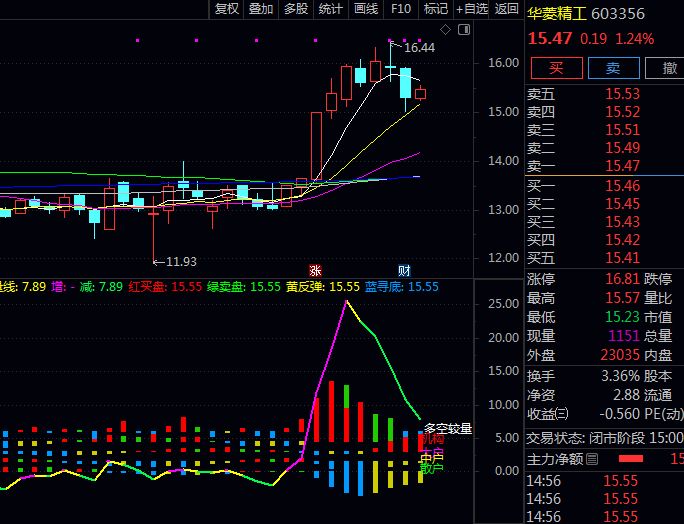Click the blue 财 marker on chart
This screenshot has height=524, width=684.
[x=404, y=270]
